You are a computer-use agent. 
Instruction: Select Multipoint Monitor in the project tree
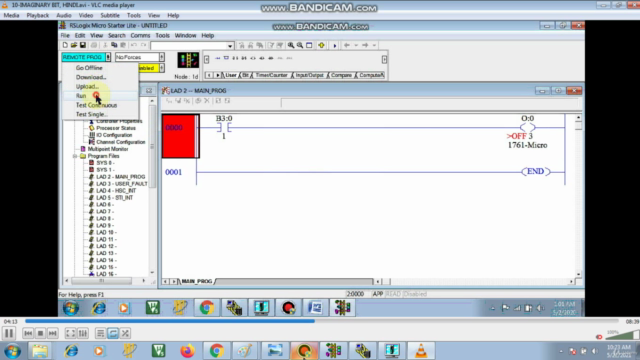(x=108, y=149)
